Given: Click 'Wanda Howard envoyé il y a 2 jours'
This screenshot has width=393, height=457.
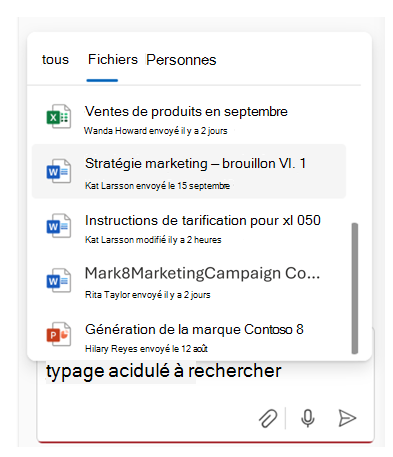Looking at the screenshot, I should 156,131.
